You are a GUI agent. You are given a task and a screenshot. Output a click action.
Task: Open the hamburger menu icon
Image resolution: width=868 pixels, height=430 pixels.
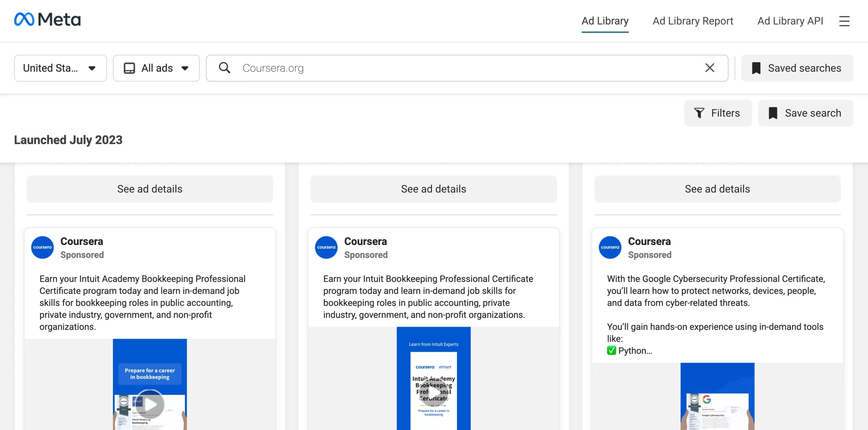[844, 21]
